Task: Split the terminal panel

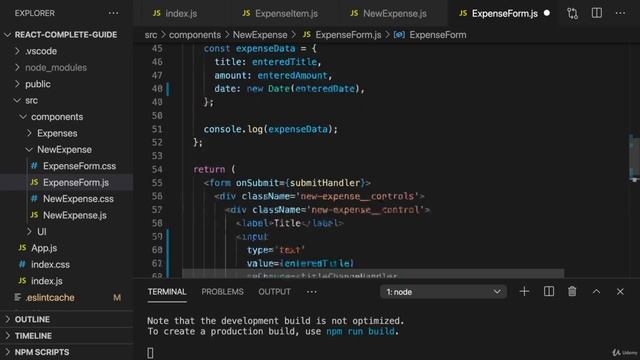Action: [549, 291]
